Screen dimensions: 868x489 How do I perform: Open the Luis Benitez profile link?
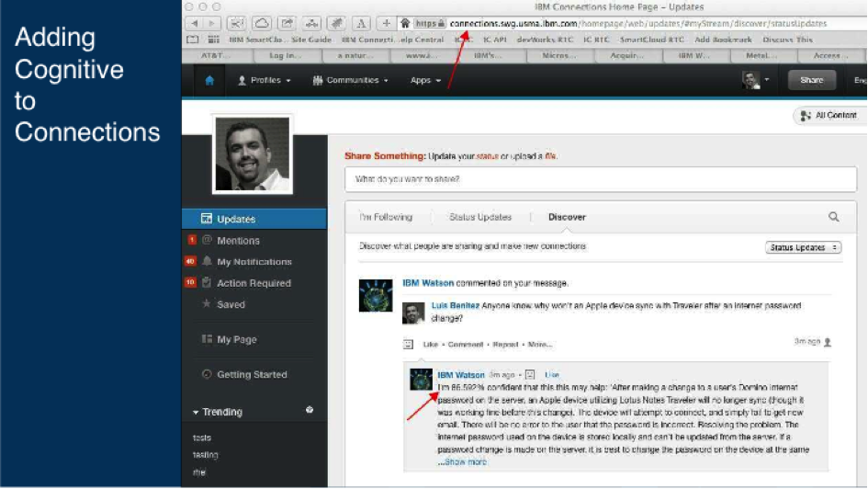(x=455, y=306)
